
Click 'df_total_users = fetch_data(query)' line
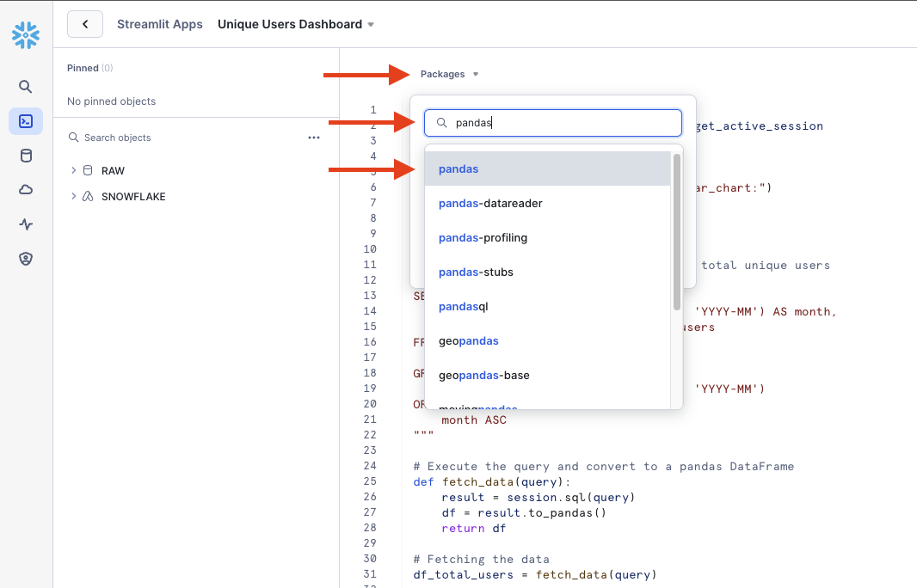tap(535, 574)
